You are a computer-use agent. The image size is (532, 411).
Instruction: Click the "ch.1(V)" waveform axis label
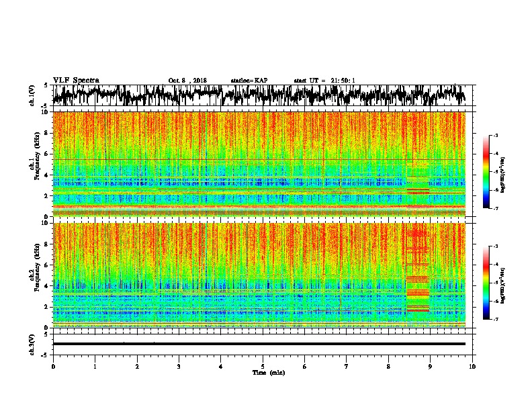point(32,95)
